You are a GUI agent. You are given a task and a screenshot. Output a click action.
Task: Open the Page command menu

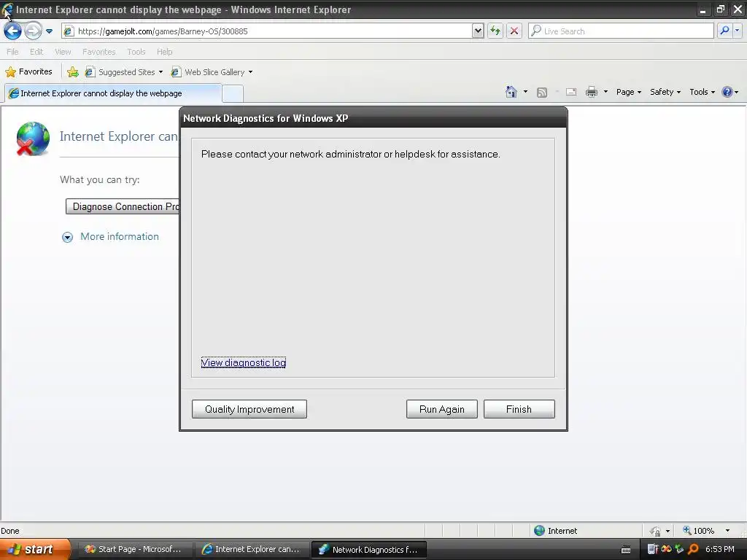pyautogui.click(x=628, y=92)
